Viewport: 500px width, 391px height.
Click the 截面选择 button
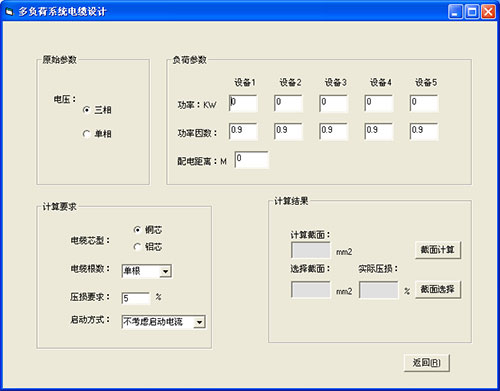pyautogui.click(x=438, y=289)
